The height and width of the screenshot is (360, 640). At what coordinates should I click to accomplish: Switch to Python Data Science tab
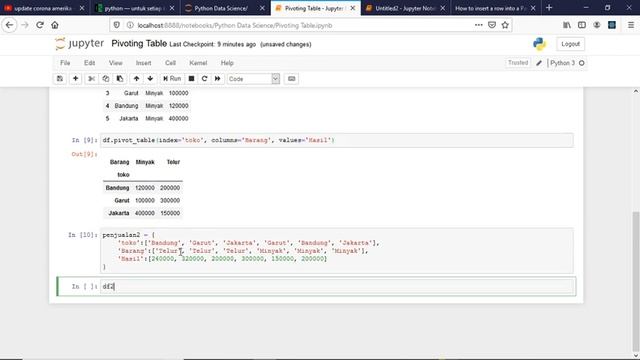coord(224,8)
